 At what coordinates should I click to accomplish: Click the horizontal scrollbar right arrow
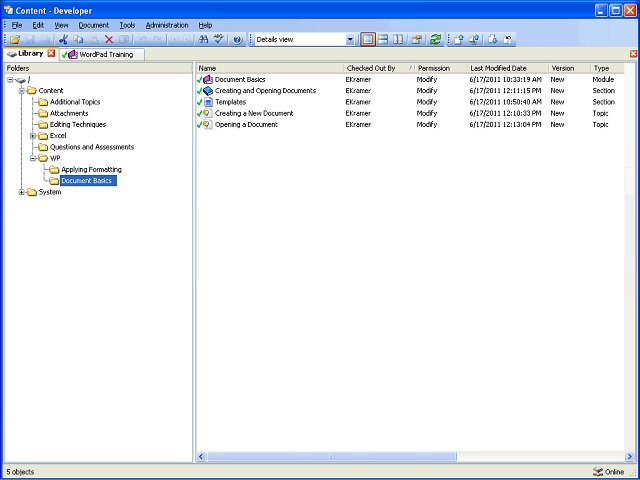pos(629,456)
